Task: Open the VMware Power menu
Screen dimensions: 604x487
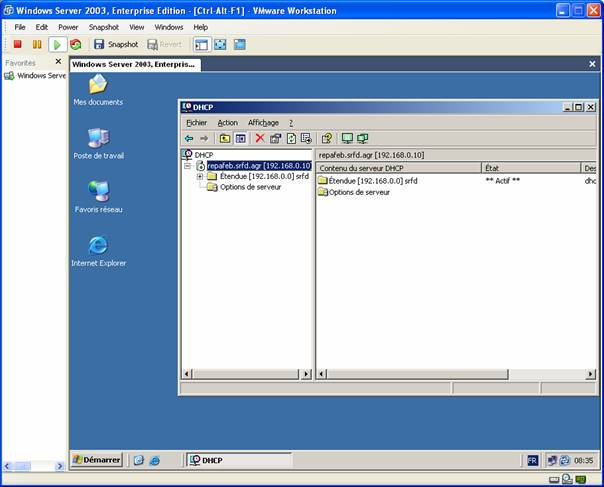Action: point(68,27)
